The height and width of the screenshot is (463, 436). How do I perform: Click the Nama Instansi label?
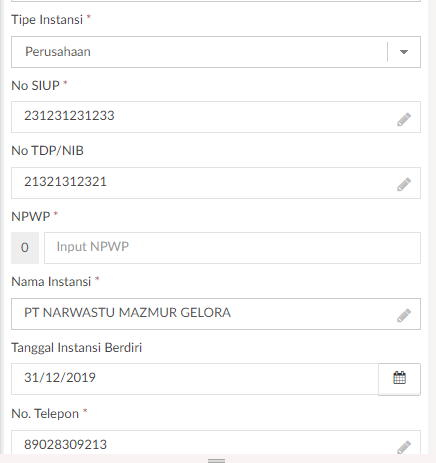[51, 282]
